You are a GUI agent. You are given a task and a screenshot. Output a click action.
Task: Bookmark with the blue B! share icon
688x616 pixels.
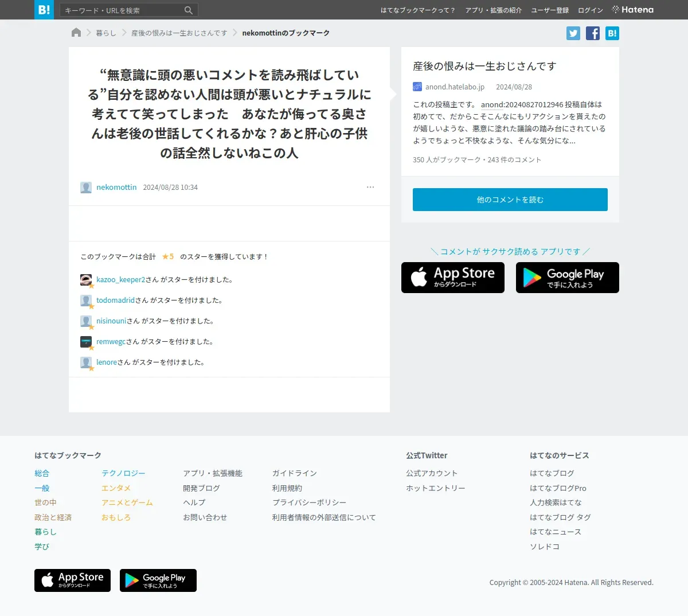[x=612, y=33]
